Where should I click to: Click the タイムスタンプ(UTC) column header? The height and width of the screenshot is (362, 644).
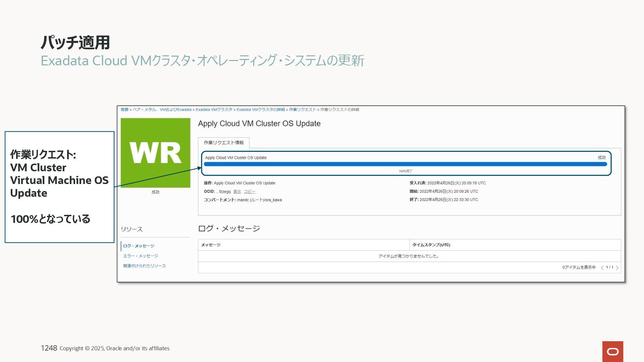pos(431,245)
